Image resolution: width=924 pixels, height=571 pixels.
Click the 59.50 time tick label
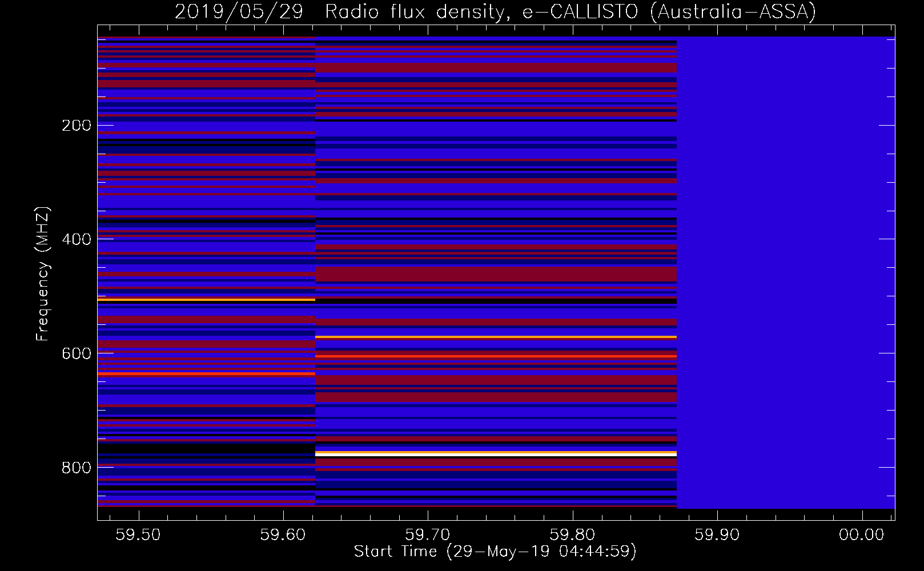click(x=138, y=534)
